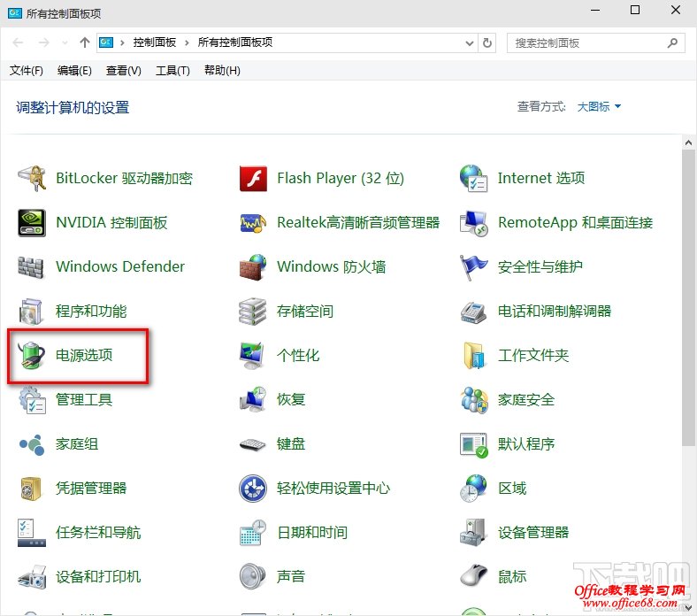Image resolution: width=697 pixels, height=616 pixels.
Task: Open the 区域 globe clock icon
Action: pyautogui.click(x=473, y=489)
